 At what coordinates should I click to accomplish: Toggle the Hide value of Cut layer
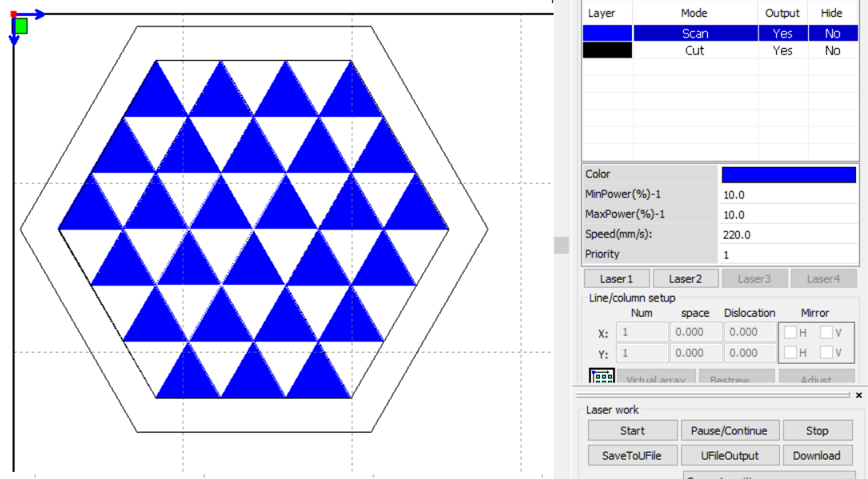[x=832, y=50]
